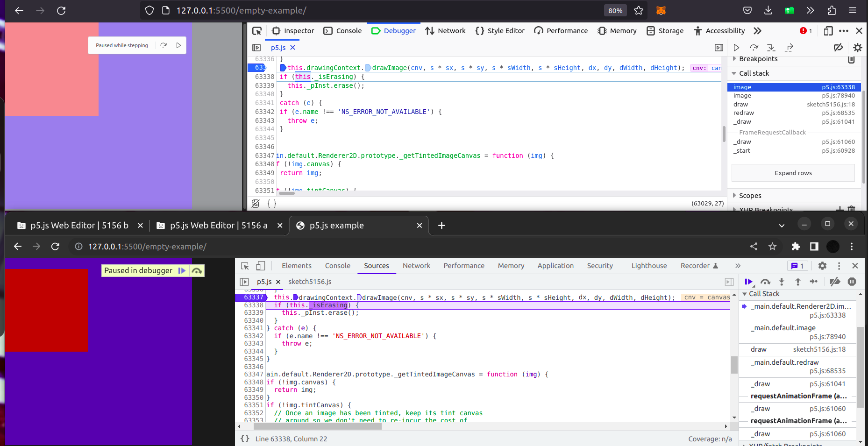Toggle Firefox debugger sources pane
The height and width of the screenshot is (446, 868).
[256, 48]
